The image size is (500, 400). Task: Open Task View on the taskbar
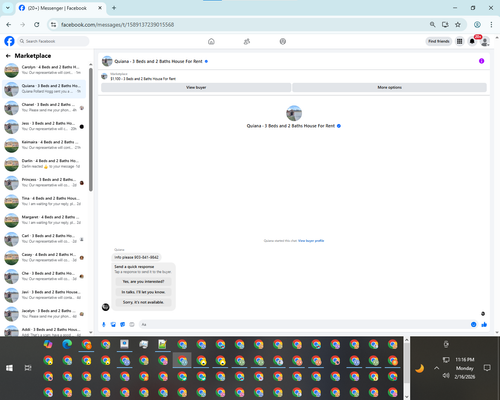(28, 368)
